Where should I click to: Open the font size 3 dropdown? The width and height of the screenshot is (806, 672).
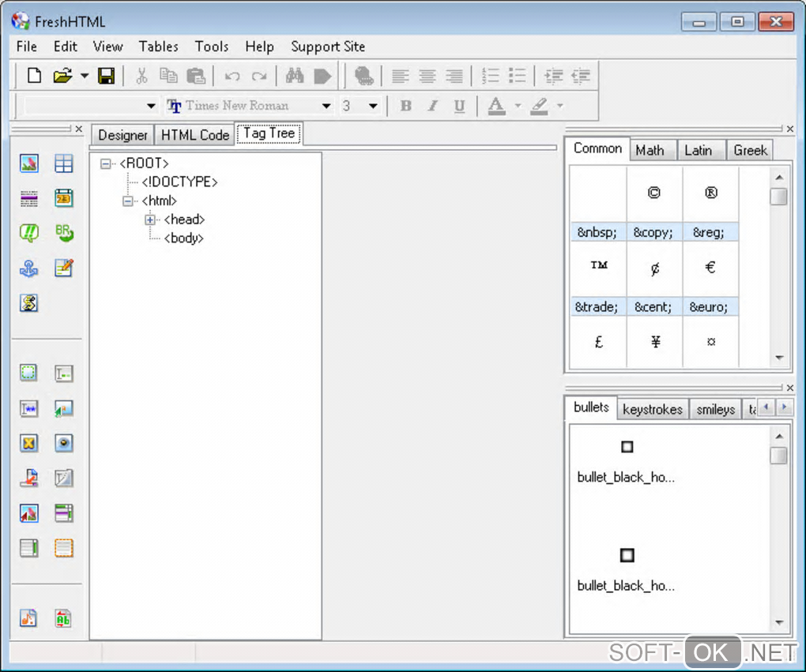pos(373,106)
